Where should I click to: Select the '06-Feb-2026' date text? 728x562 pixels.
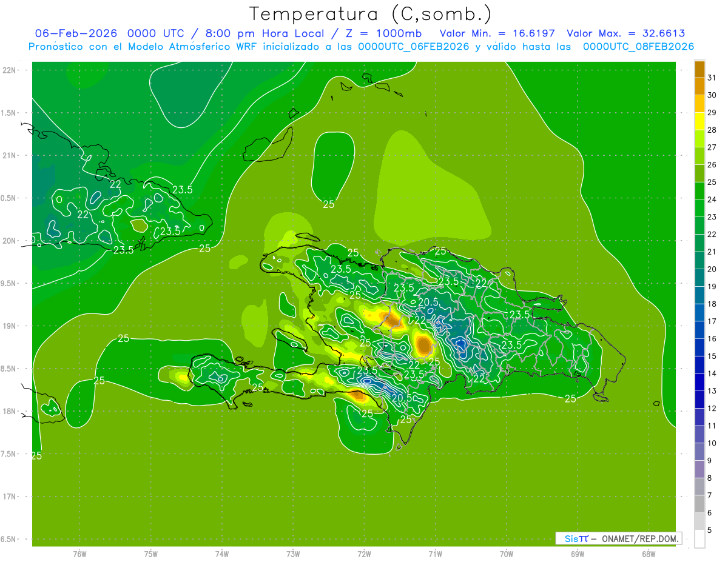pyautogui.click(x=76, y=33)
